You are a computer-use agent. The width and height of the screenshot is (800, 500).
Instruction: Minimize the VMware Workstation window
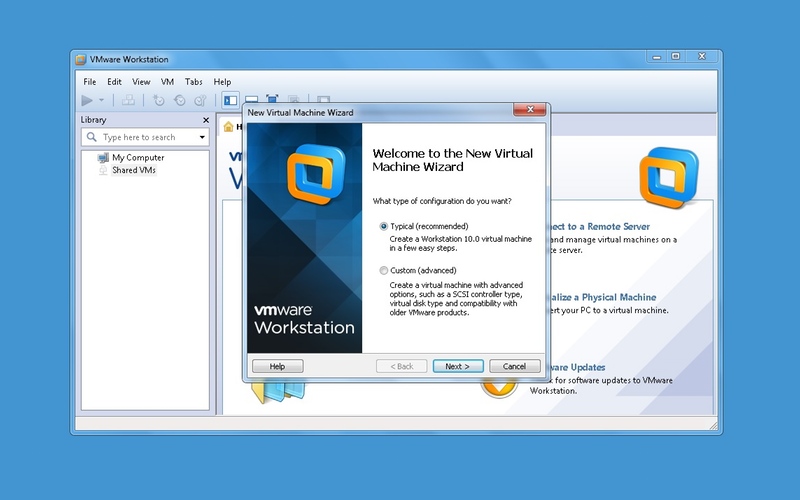click(x=657, y=57)
